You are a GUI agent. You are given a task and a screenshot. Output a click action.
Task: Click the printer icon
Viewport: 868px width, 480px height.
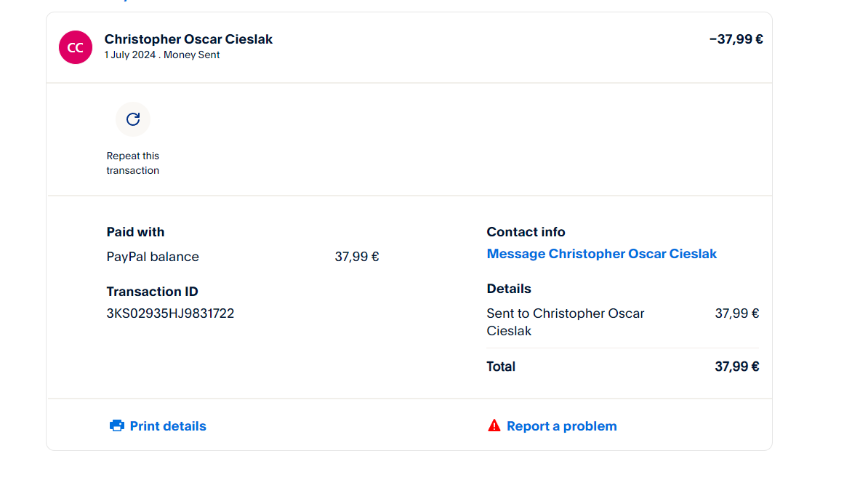(x=116, y=426)
